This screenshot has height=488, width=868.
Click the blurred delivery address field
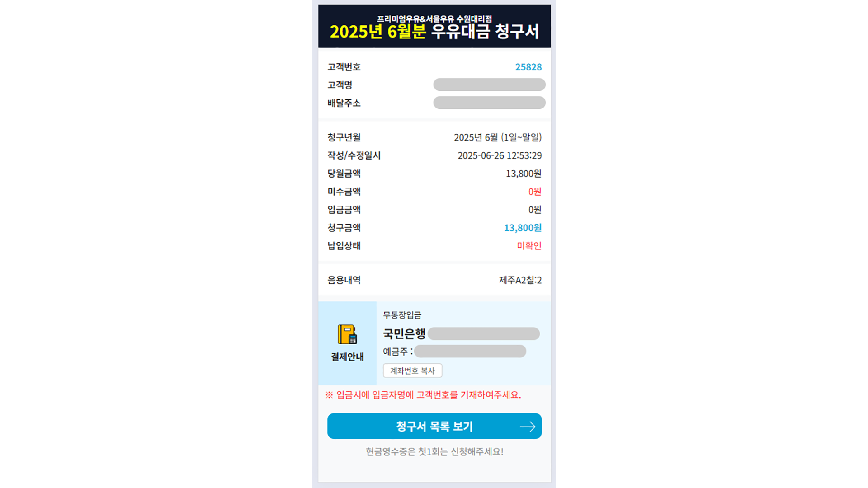point(489,103)
